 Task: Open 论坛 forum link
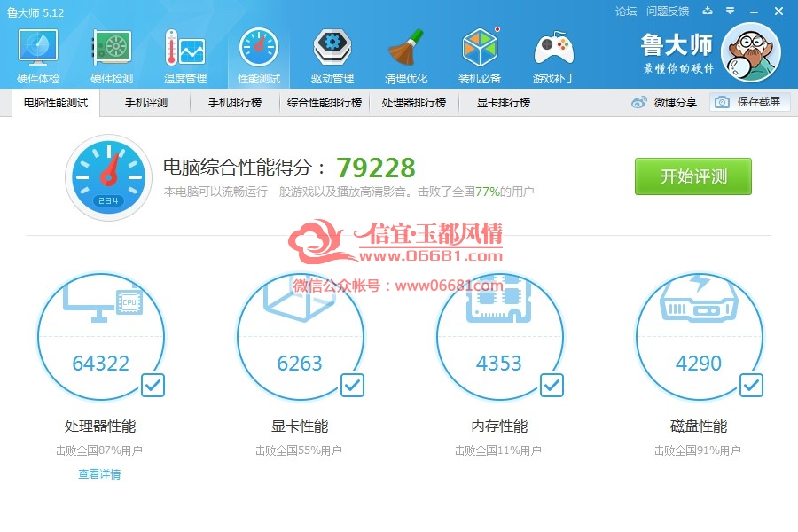click(x=626, y=12)
